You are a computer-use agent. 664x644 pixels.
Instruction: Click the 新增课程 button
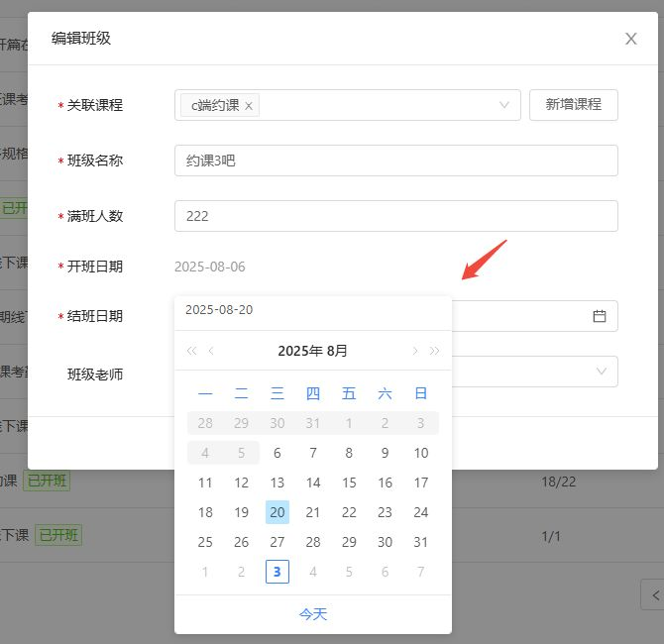pyautogui.click(x=573, y=105)
